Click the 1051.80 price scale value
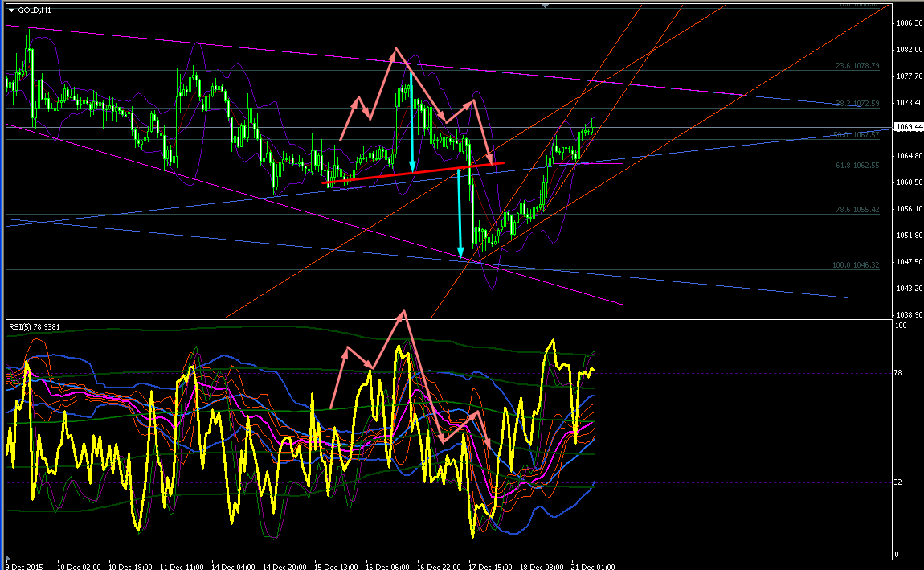Screen dimensions: 924x570 (910, 236)
